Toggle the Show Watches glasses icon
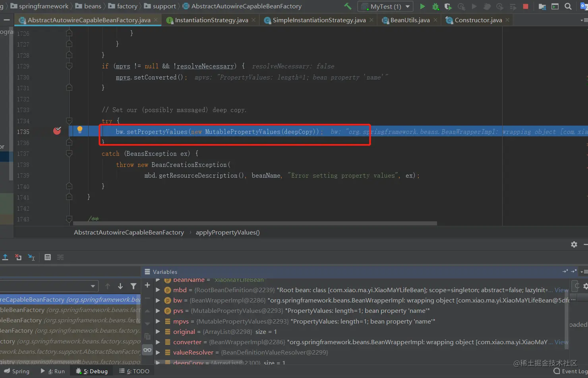This screenshot has width=588, height=378. tap(147, 350)
